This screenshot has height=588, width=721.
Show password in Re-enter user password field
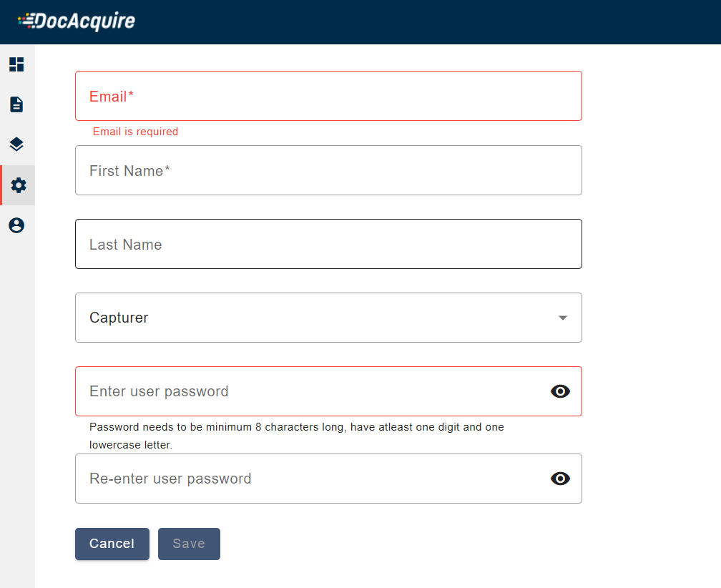560,479
